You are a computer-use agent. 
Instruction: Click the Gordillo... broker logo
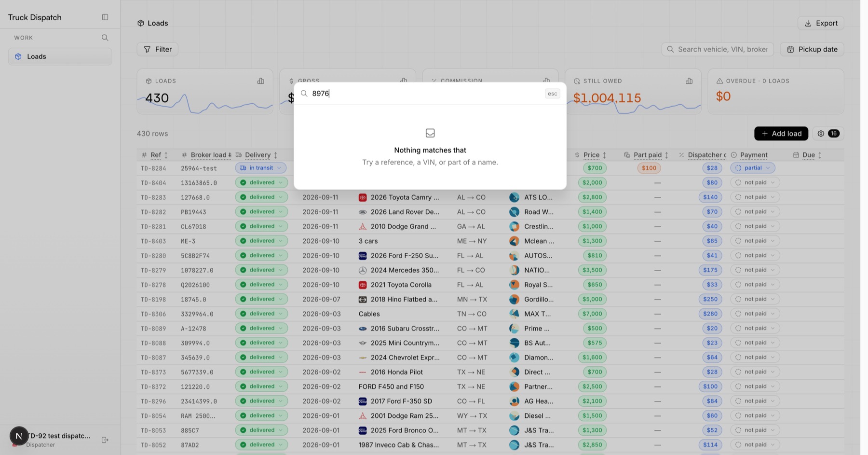[515, 299]
